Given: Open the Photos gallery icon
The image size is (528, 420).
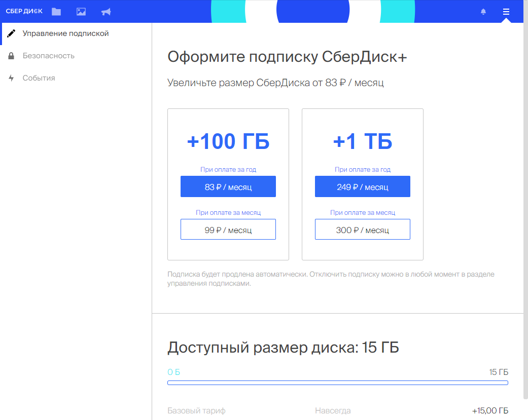Looking at the screenshot, I should pyautogui.click(x=81, y=11).
